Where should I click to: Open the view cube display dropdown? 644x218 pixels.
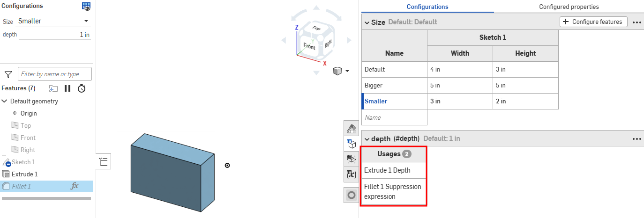[347, 71]
